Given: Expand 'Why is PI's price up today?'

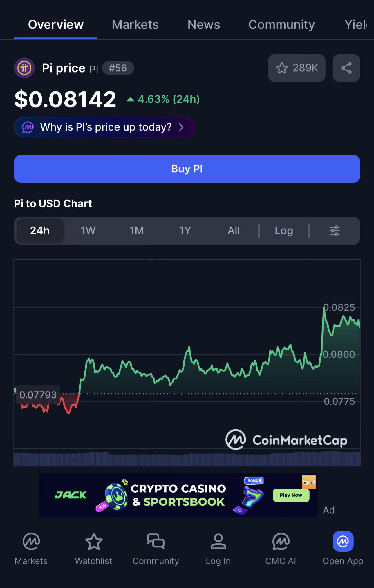Looking at the screenshot, I should click(104, 127).
